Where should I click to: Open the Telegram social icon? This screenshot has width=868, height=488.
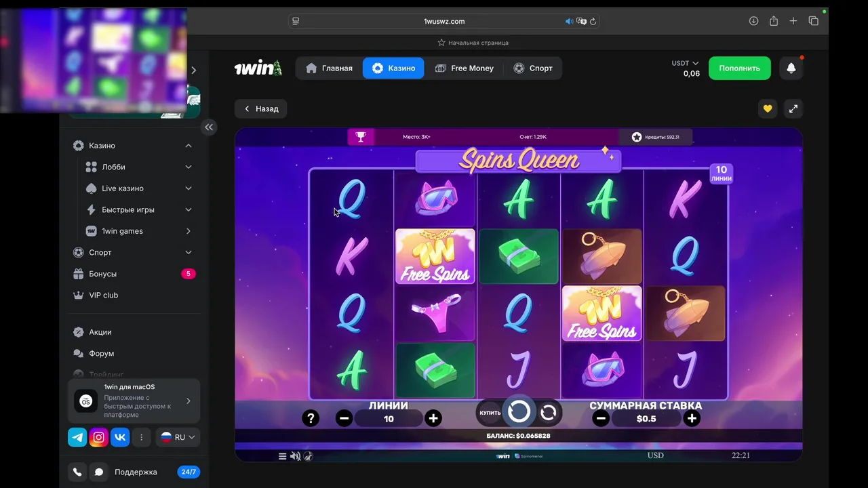point(77,437)
